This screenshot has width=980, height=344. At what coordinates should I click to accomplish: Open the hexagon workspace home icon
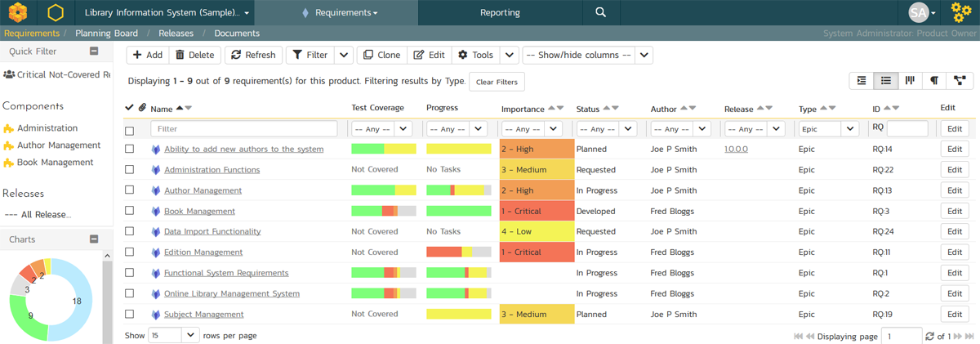click(56, 13)
